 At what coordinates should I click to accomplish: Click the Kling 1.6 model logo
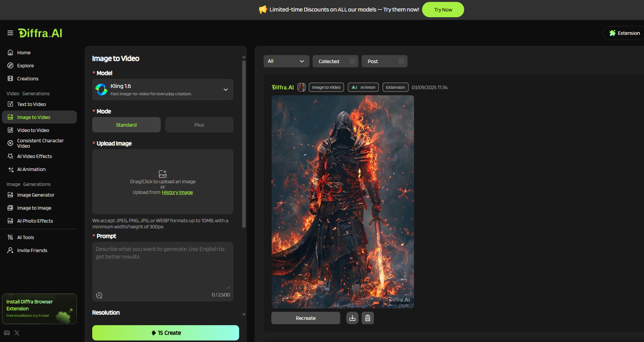101,90
